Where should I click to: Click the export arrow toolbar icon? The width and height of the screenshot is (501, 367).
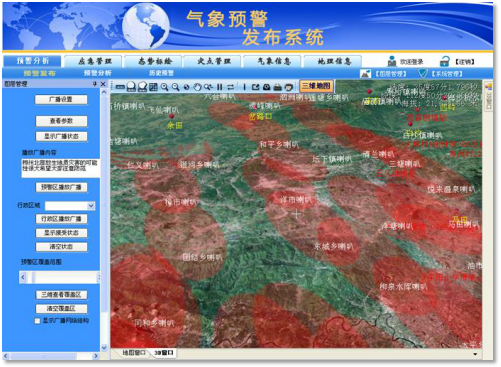(x=256, y=87)
